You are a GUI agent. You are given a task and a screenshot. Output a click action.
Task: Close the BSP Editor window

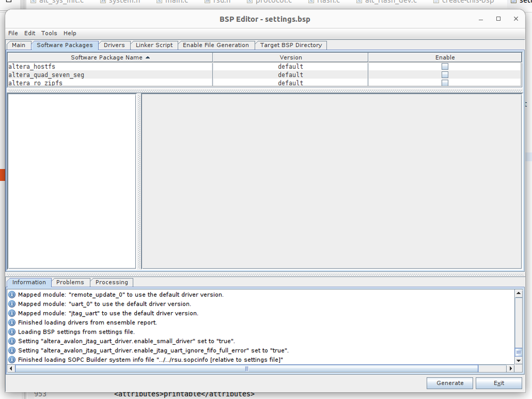coord(516,19)
